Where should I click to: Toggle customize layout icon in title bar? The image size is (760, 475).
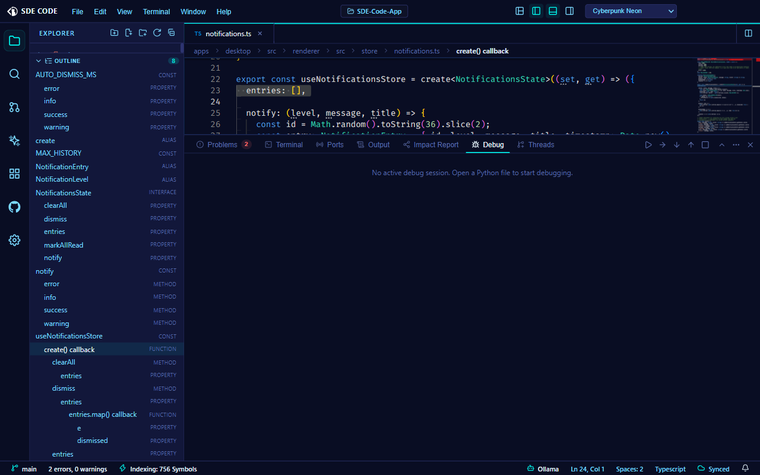(x=520, y=11)
